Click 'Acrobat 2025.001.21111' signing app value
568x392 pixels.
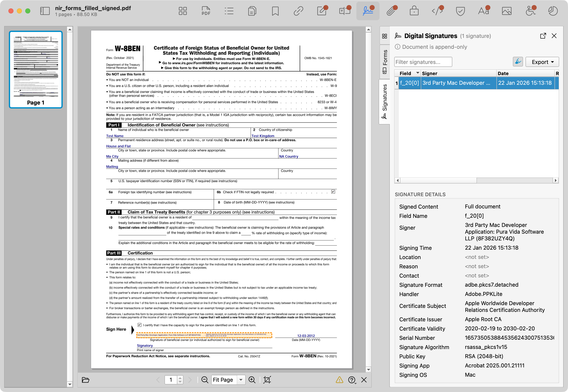pos(494,365)
